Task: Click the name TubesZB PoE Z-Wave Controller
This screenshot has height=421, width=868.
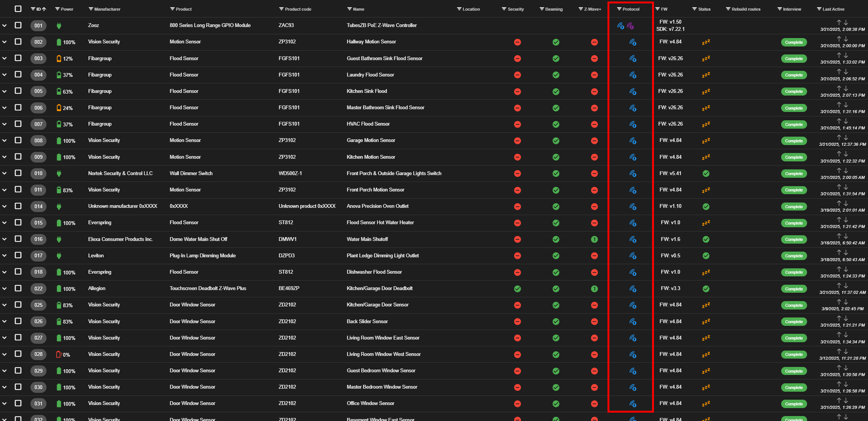Action: click(x=382, y=26)
